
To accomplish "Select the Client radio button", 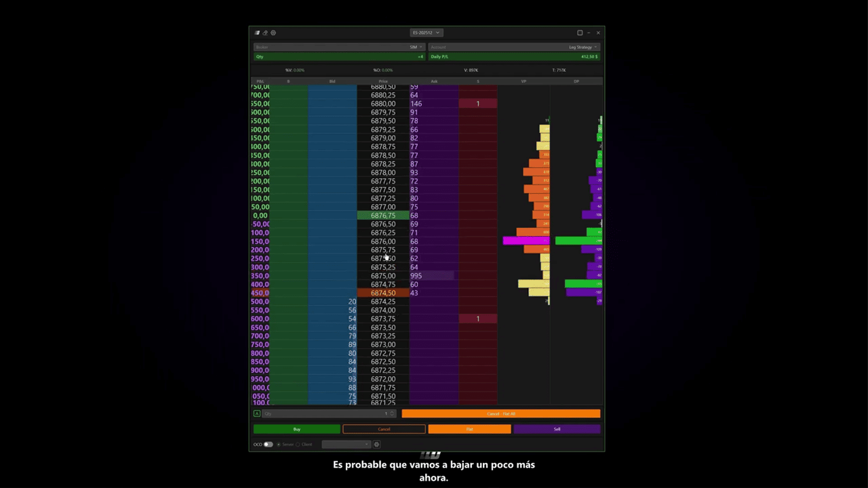I will [298, 445].
